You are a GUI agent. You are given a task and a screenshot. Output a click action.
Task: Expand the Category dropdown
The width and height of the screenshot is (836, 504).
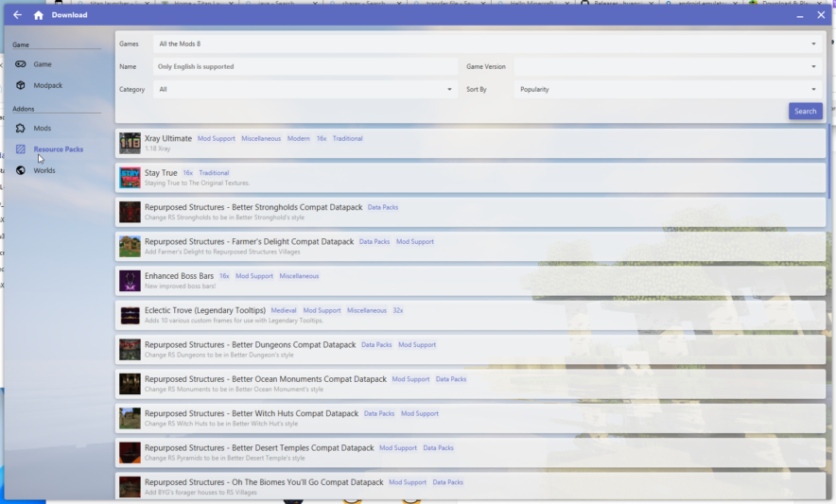[305, 89]
